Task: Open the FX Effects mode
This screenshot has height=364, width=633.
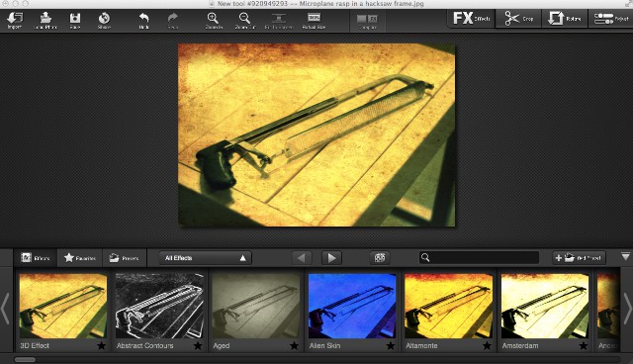Action: (x=471, y=19)
